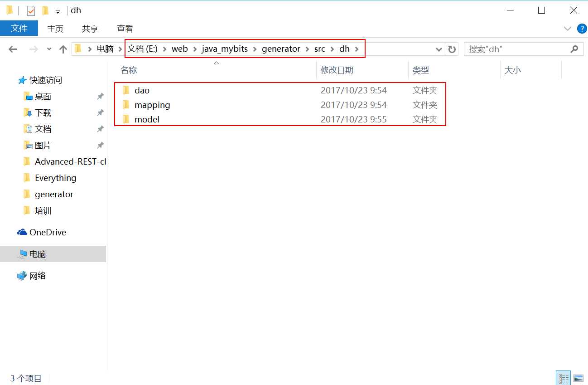The height and width of the screenshot is (385, 588).
Task: Select 电脑 in the navigation pane
Action: [x=53, y=254]
